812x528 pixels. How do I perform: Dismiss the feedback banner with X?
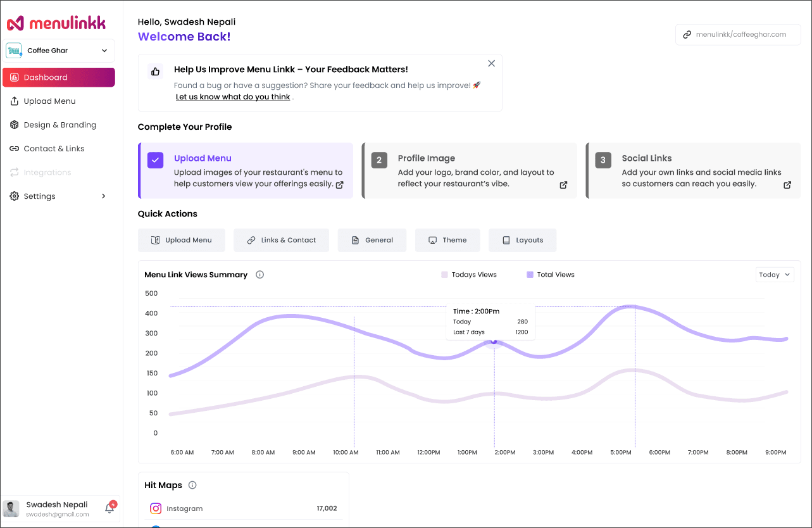(491, 63)
